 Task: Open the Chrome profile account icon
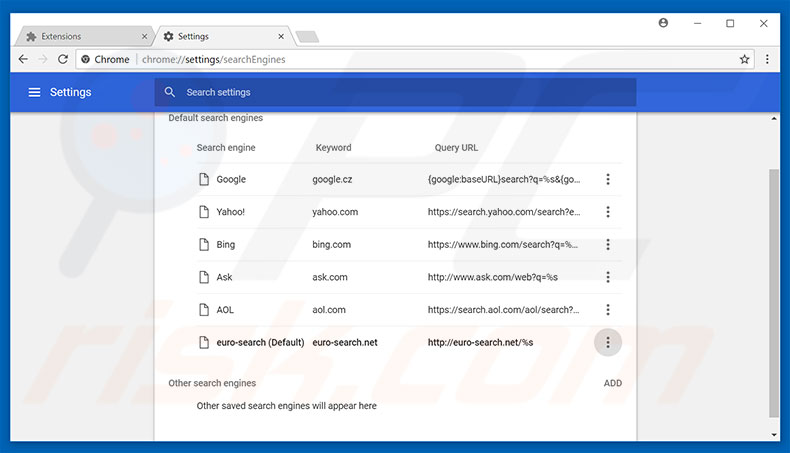tap(663, 23)
